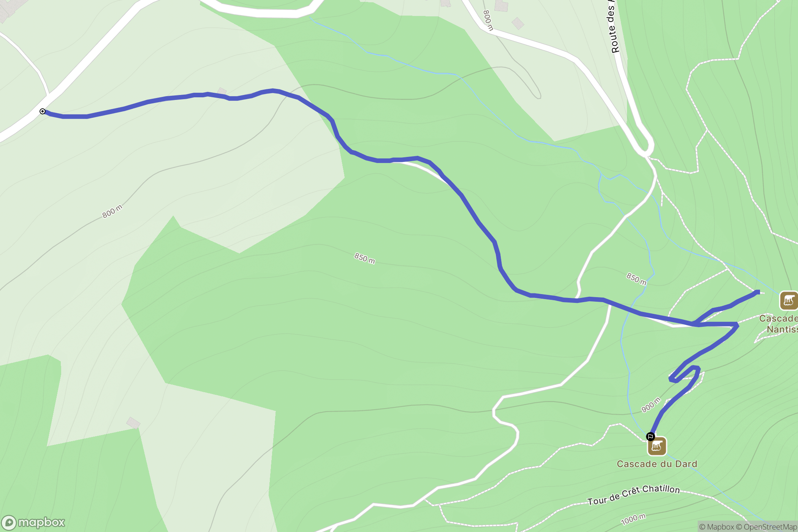Viewport: 798px width, 532px height.
Task: Click the 900 m contour label
Action: pyautogui.click(x=651, y=405)
